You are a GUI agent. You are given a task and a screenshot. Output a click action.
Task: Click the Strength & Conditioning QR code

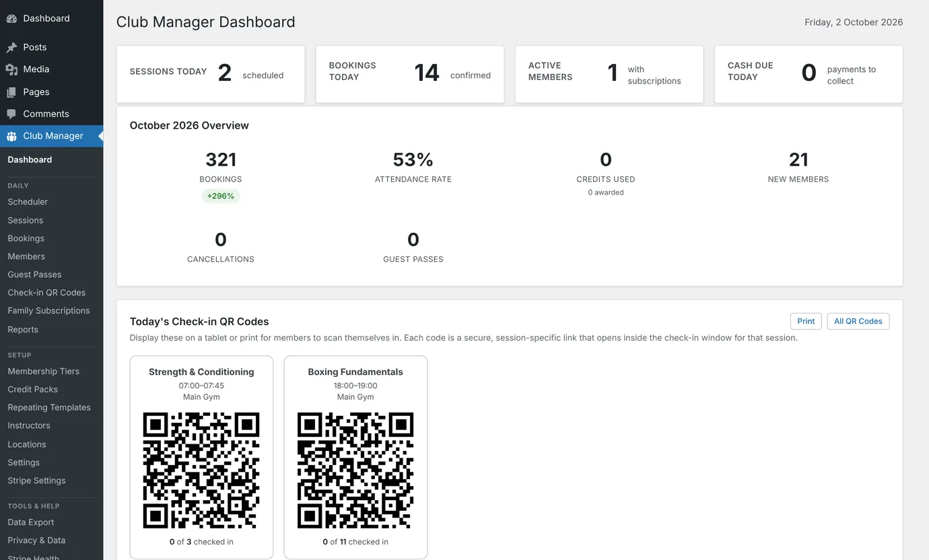tap(201, 470)
